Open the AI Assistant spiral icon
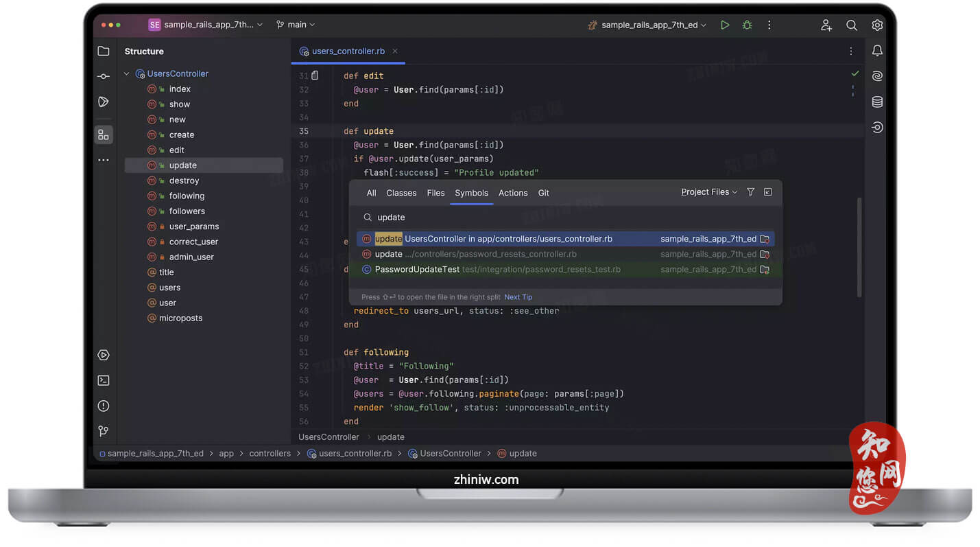 (877, 76)
